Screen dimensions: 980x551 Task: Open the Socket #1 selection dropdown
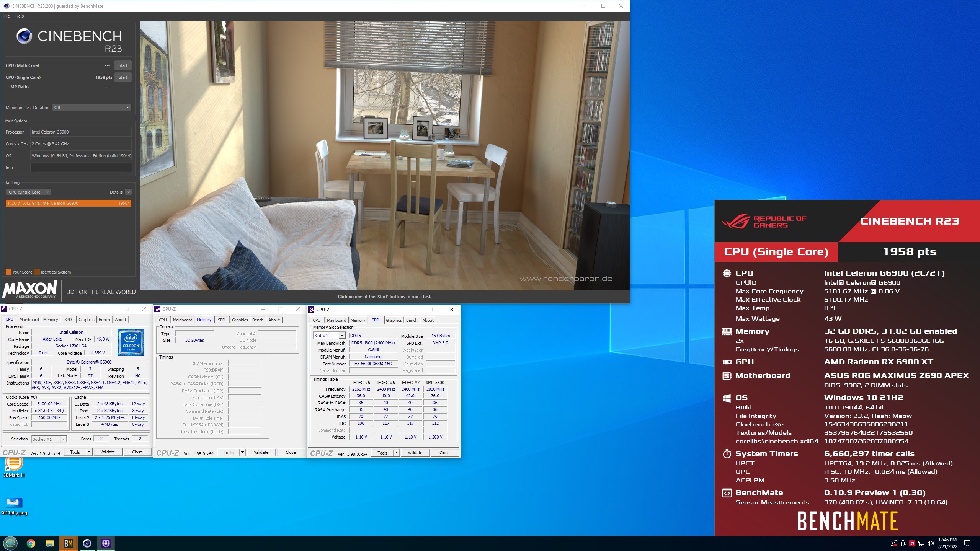[x=49, y=439]
